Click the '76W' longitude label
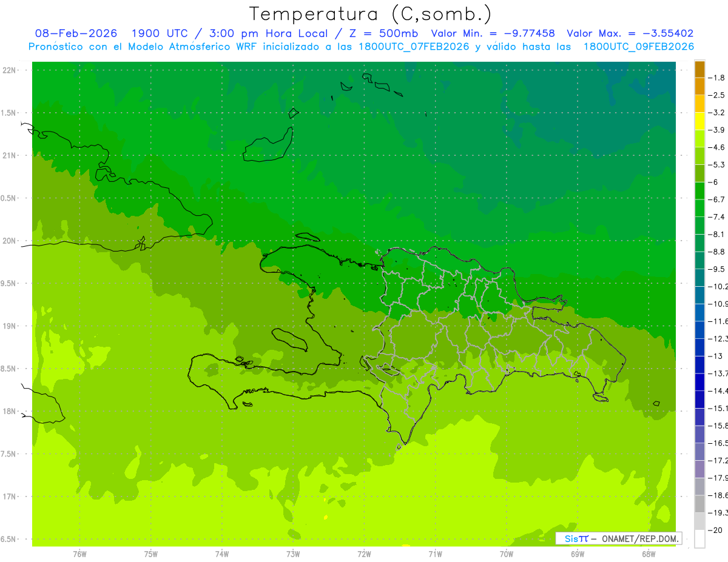This screenshot has height=562, width=728. pyautogui.click(x=79, y=554)
